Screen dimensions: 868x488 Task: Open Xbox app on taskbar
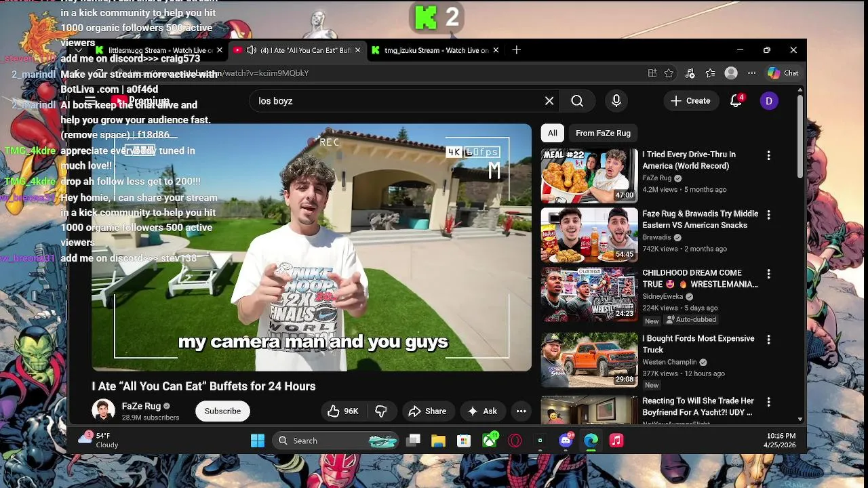click(490, 441)
